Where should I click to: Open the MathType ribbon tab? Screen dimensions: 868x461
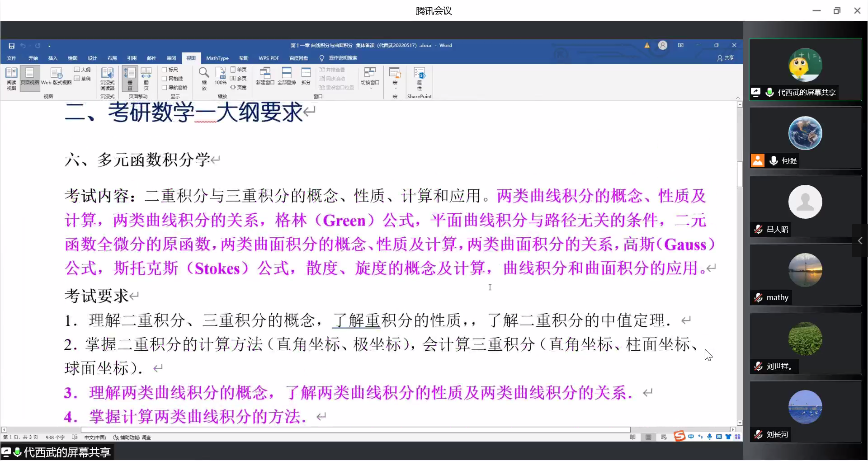[x=217, y=58]
